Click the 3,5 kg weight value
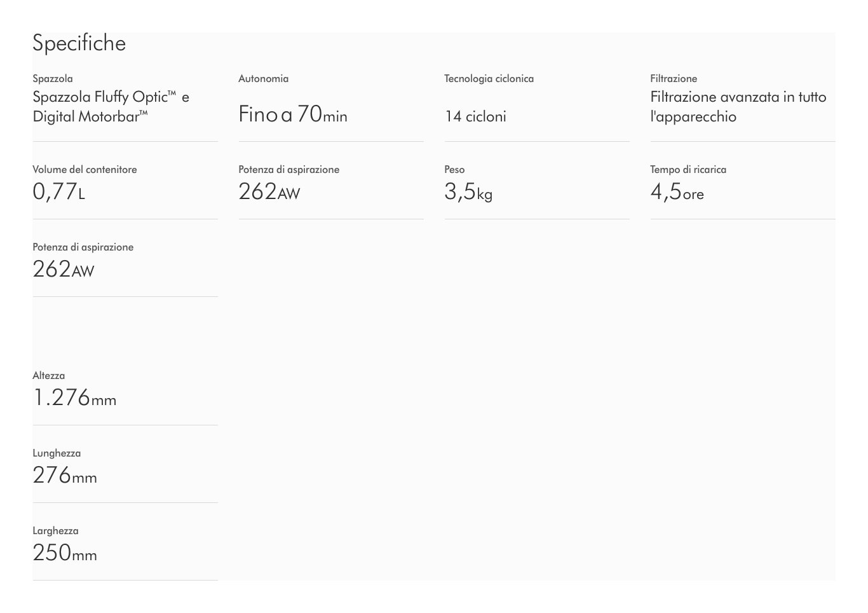The width and height of the screenshot is (868, 613). [x=468, y=192]
